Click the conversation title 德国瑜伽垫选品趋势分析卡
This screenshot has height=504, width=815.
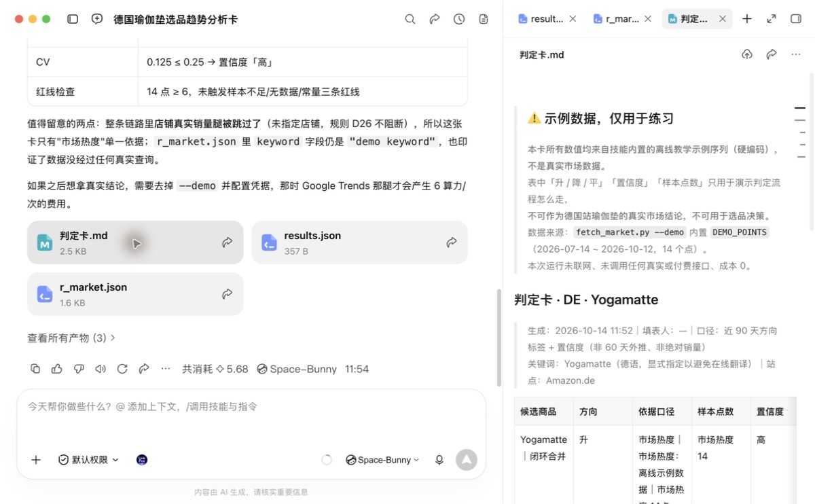coord(175,19)
